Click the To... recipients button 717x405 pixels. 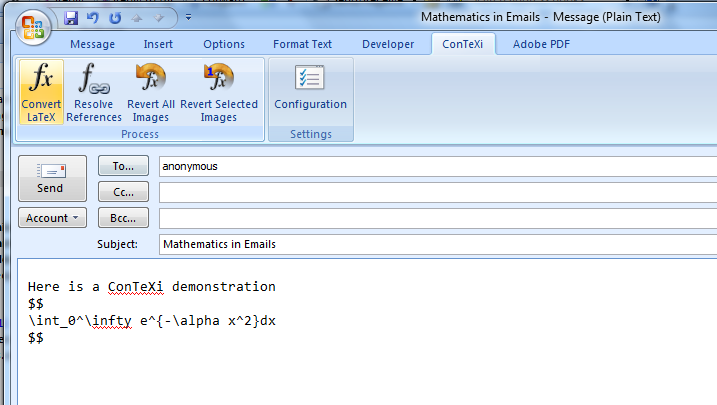[x=123, y=166]
